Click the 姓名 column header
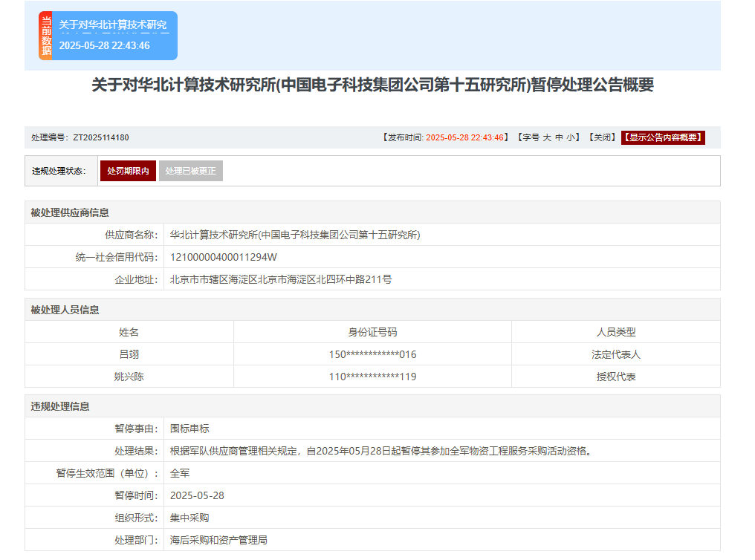The height and width of the screenshot is (560, 755). pos(129,332)
